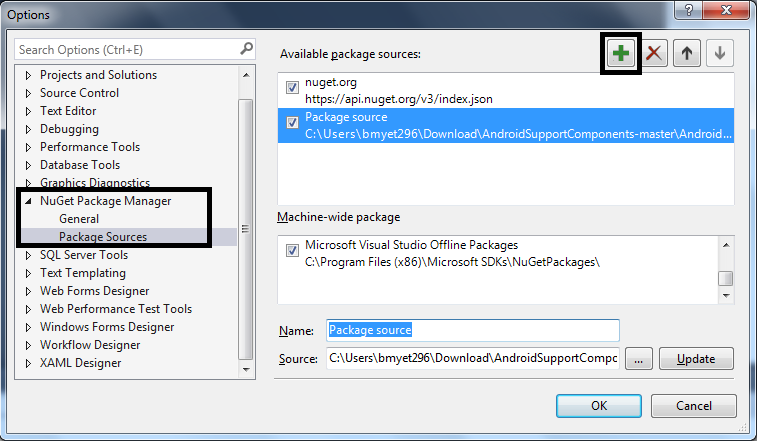Viewport: 757px width, 441px height.
Task: Expand Text Editor node
Action: click(x=28, y=111)
